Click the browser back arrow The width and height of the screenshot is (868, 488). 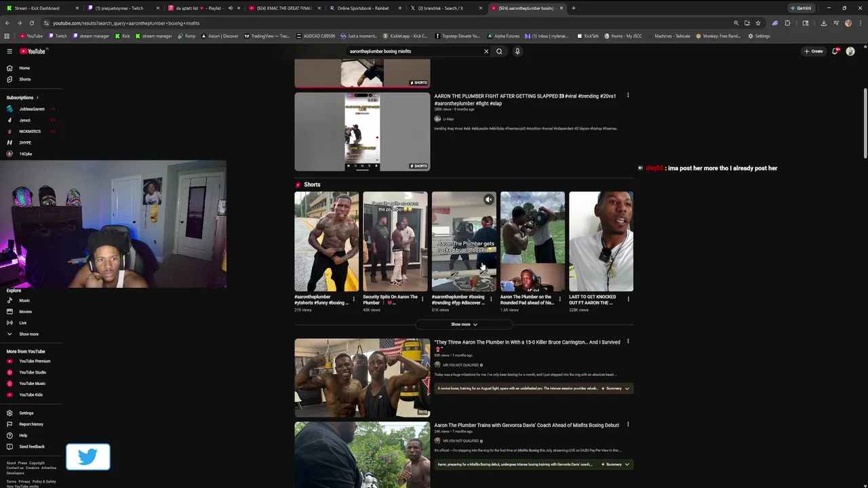click(x=7, y=23)
